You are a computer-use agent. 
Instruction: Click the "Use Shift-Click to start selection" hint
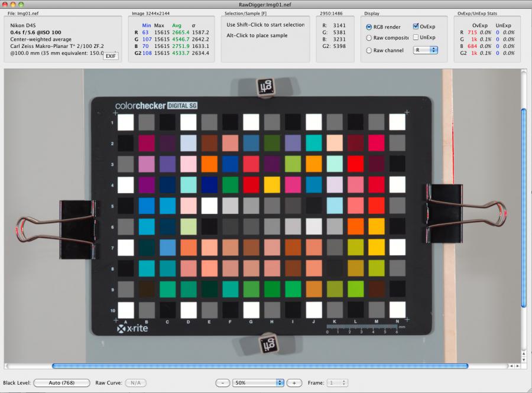point(265,25)
